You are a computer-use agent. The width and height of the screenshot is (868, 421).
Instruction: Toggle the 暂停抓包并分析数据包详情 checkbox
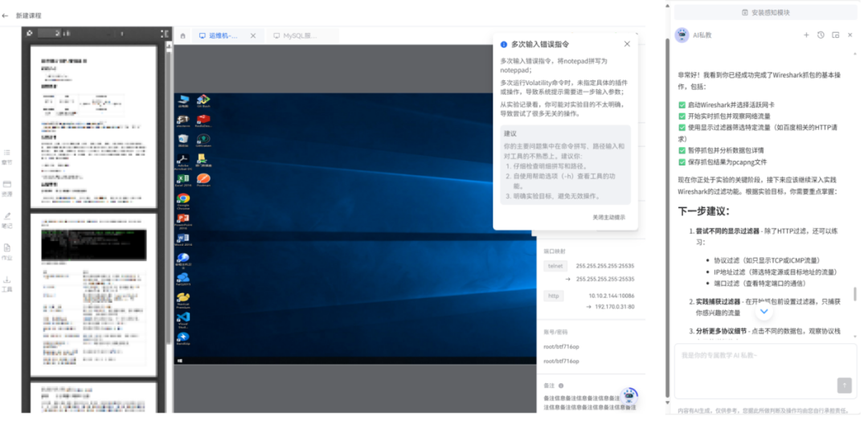pos(682,150)
